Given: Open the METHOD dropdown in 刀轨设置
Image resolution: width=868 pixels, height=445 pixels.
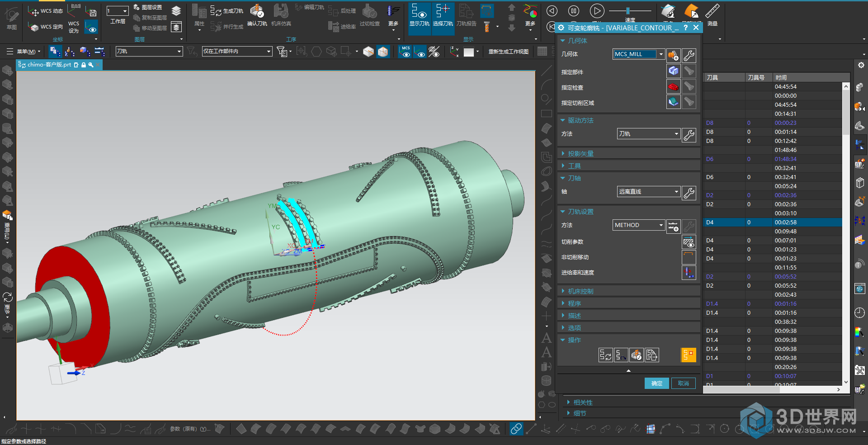Looking at the screenshot, I should tap(639, 225).
